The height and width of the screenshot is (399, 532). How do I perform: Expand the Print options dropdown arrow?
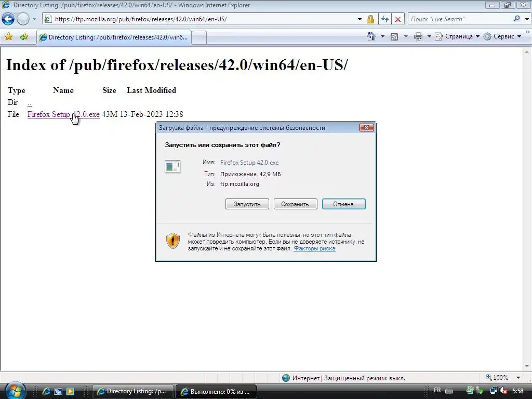click(x=429, y=36)
